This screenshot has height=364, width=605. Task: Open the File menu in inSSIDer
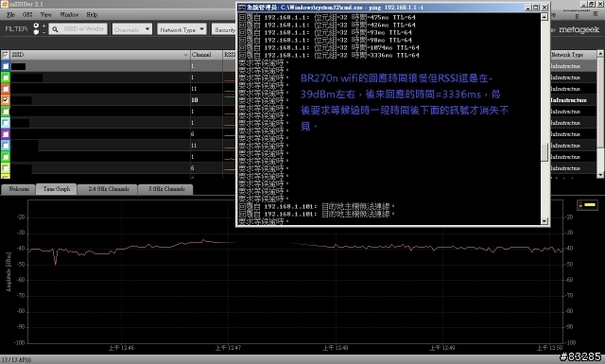coord(10,15)
